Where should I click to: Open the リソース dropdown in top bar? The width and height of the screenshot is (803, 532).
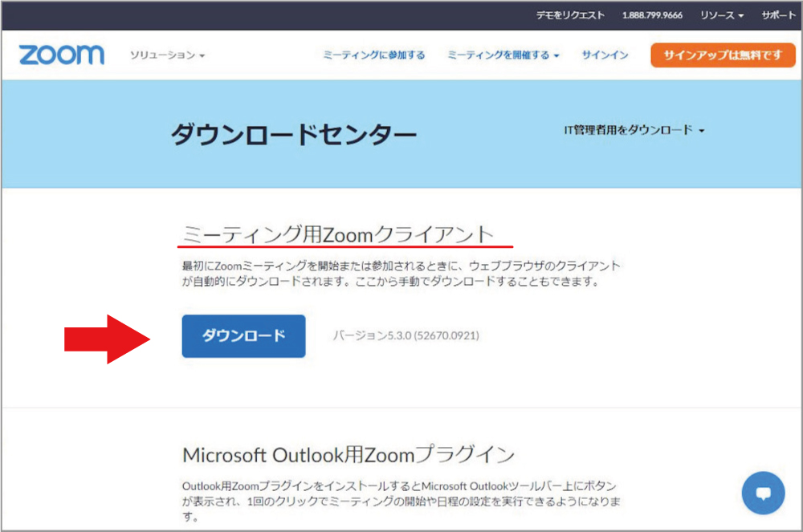722,15
